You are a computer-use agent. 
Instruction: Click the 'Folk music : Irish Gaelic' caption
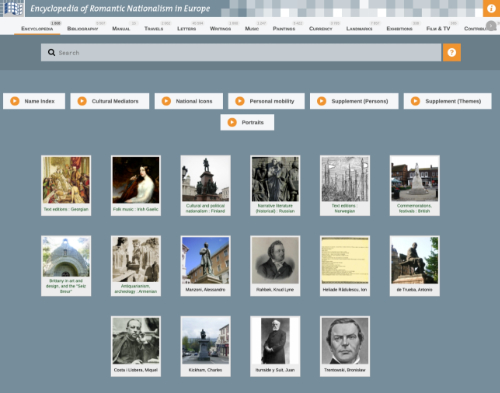pyautogui.click(x=136, y=209)
